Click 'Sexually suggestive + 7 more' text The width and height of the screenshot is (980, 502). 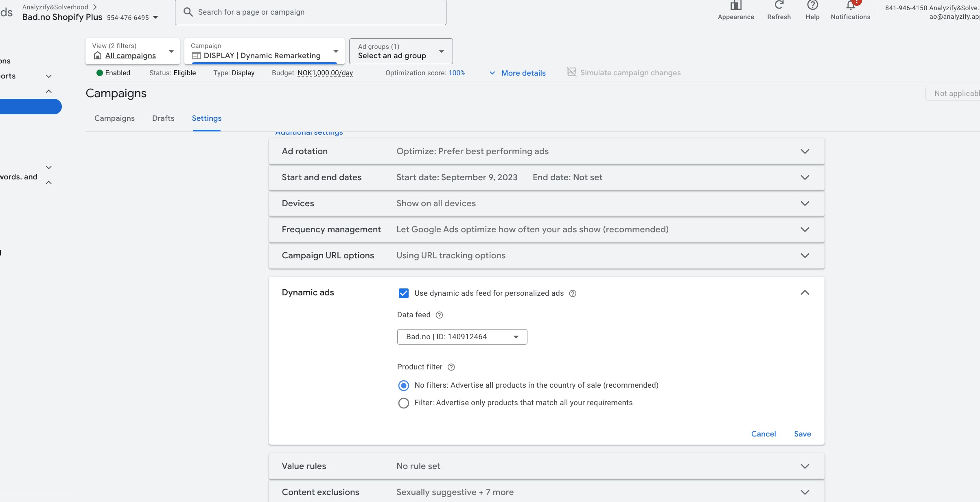coord(455,492)
